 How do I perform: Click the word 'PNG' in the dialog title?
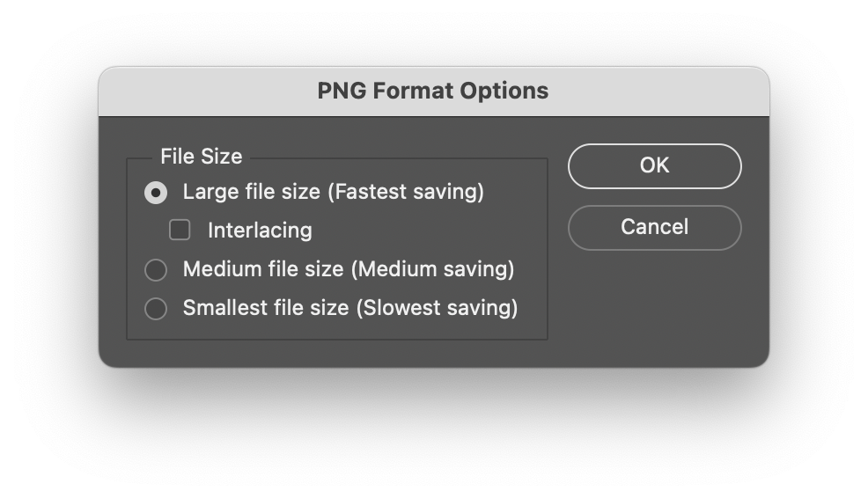pos(342,91)
